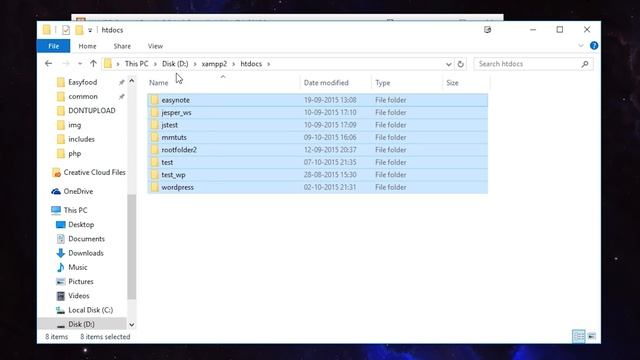The height and width of the screenshot is (360, 640).
Task: Sort by Type column header
Action: (383, 83)
